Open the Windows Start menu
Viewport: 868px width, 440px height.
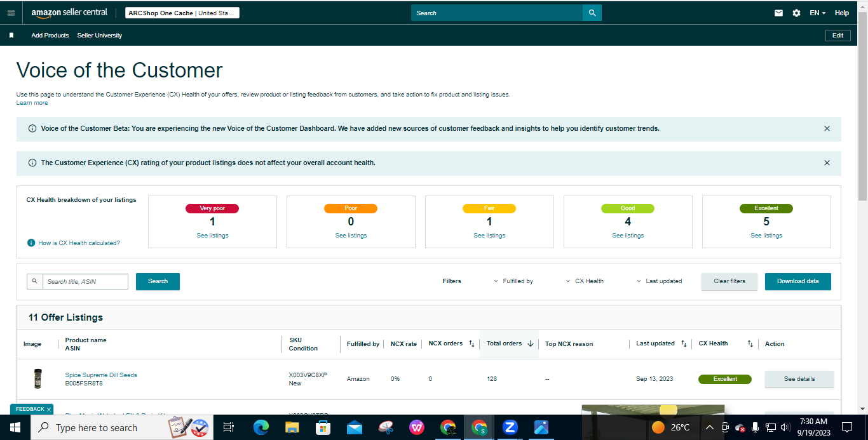(15, 427)
